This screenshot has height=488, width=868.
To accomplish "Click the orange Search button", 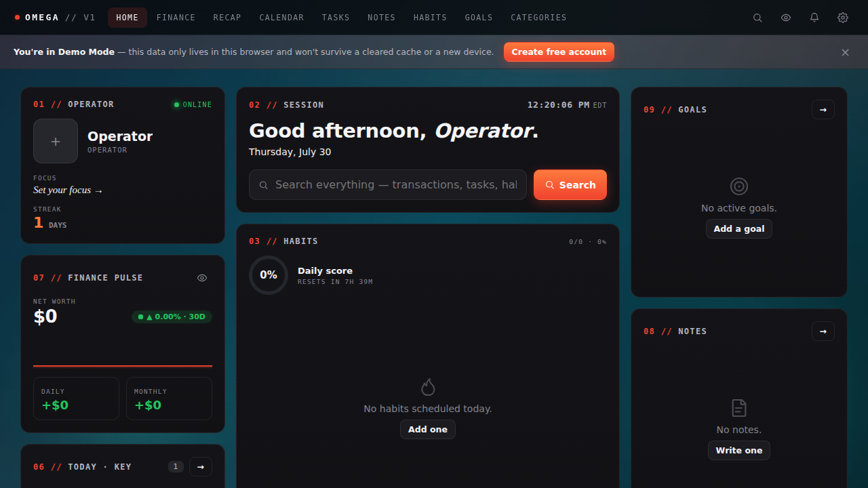I will point(570,185).
